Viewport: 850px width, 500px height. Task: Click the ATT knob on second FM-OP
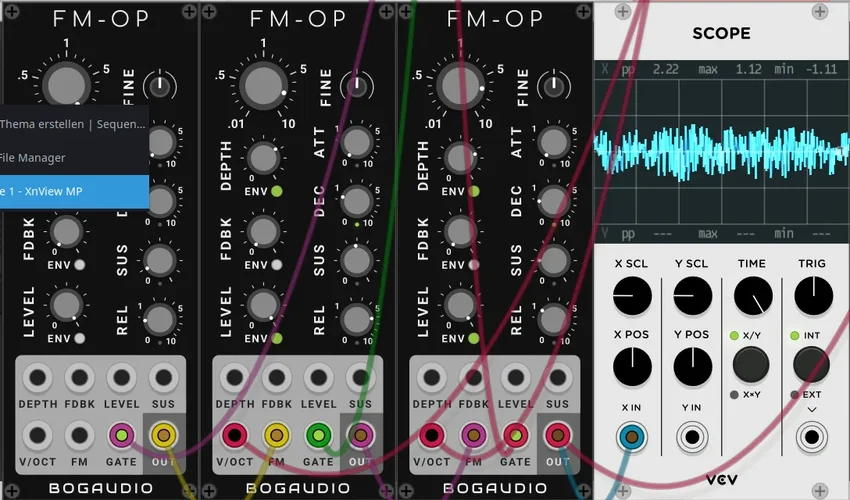[x=357, y=143]
